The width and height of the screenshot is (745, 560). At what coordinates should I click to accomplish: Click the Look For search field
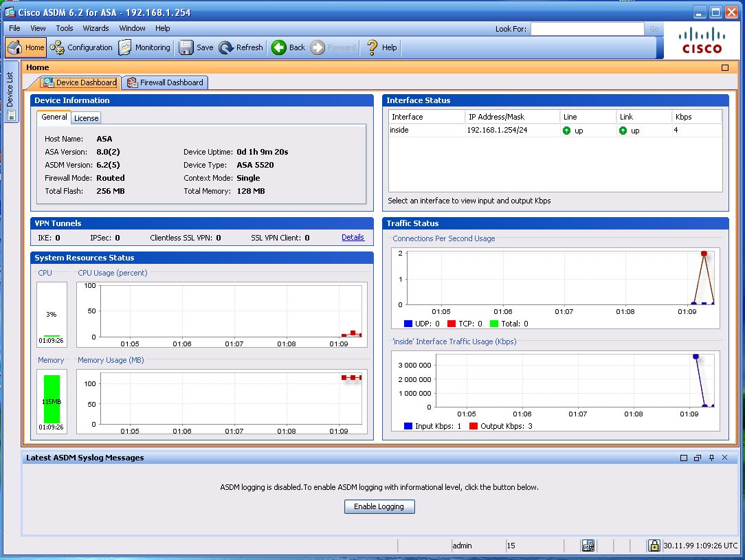click(587, 29)
